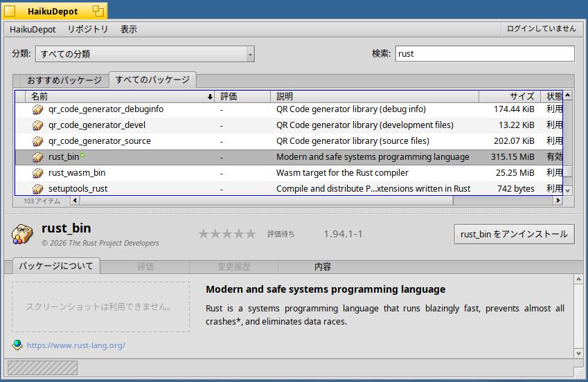
Task: Open the HaikuDepot menu
Action: [x=33, y=29]
